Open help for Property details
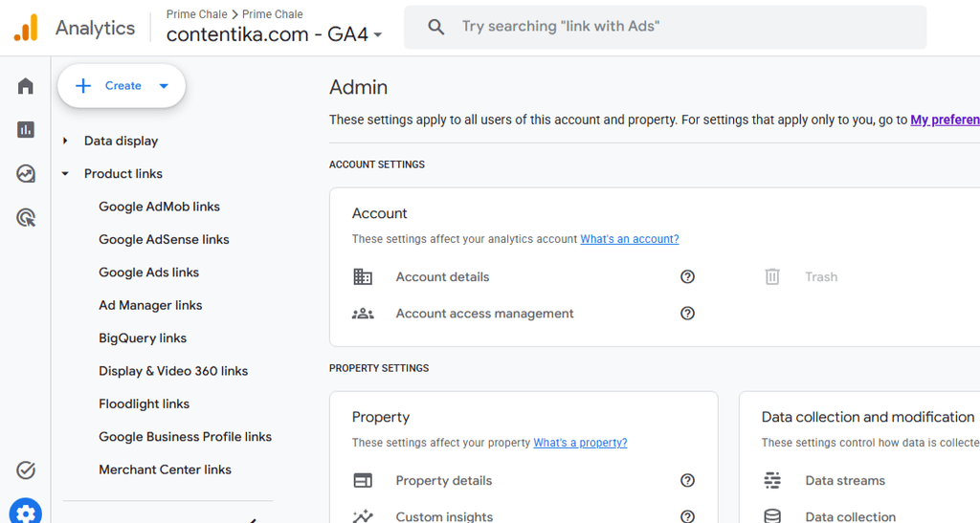 pyautogui.click(x=687, y=481)
